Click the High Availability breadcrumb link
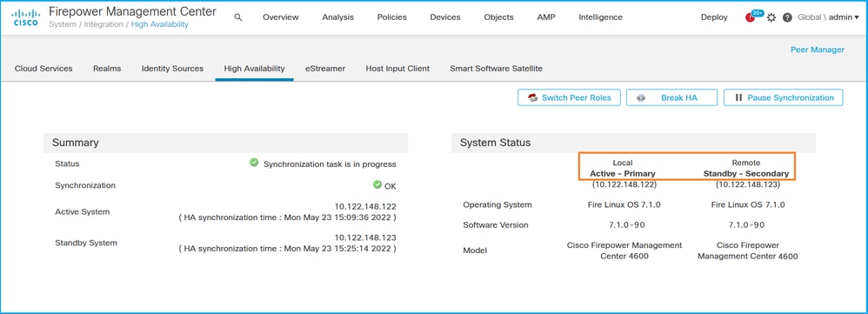 point(159,24)
